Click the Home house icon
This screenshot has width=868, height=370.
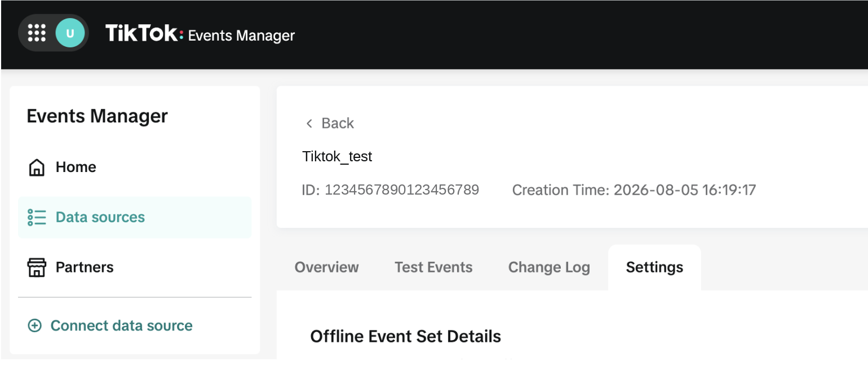coord(37,168)
